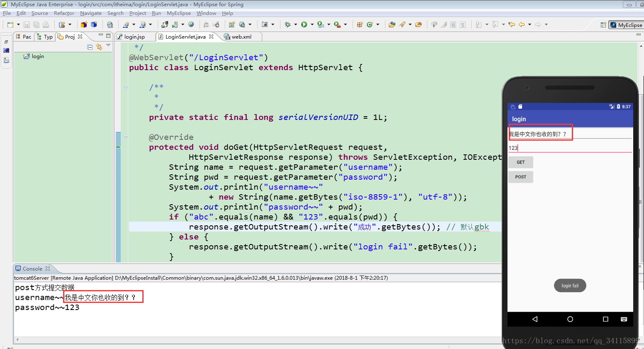This screenshot has height=349, width=644.
Task: Click the Open Type folder icon
Action: coord(392,25)
